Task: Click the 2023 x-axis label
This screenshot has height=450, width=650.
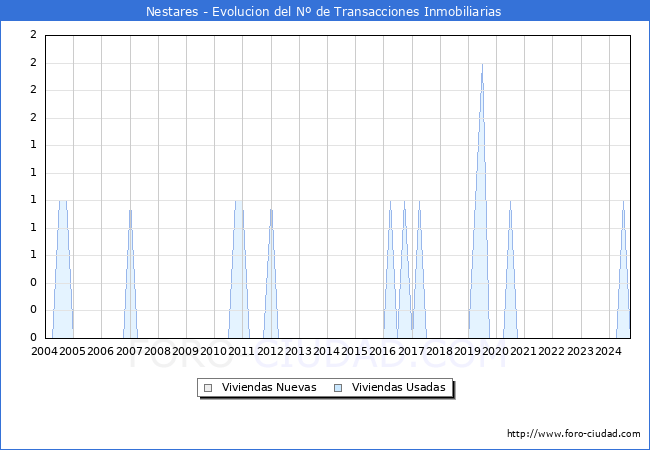Action: pos(580,351)
